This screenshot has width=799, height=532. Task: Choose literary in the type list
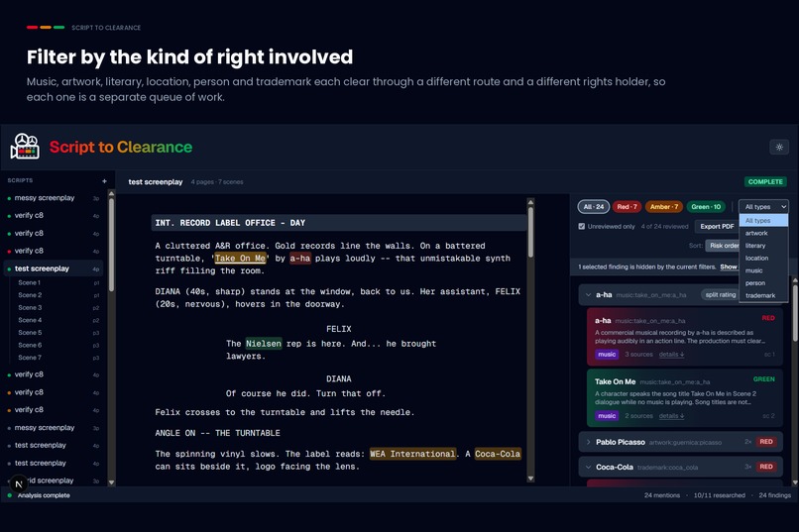pyautogui.click(x=763, y=246)
